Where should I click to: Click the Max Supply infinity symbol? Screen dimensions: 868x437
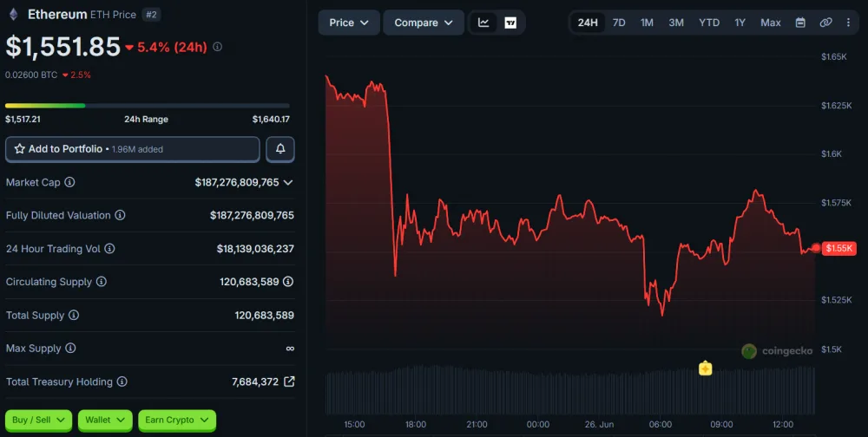(290, 349)
